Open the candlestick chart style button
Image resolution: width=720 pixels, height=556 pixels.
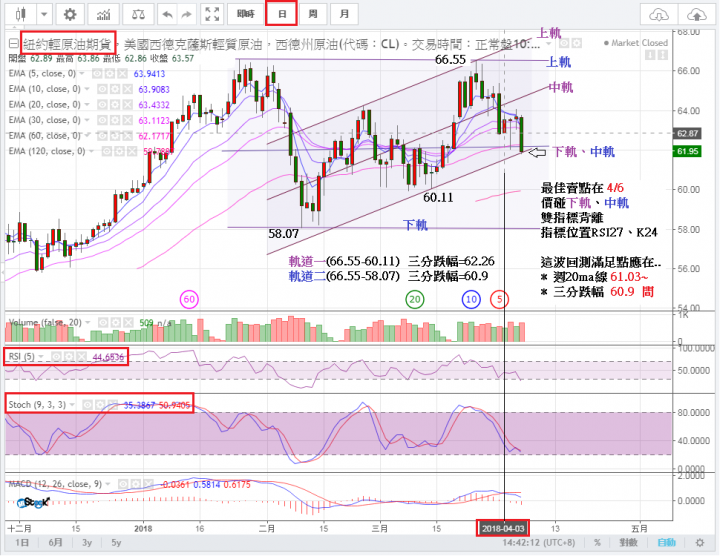(x=21, y=15)
